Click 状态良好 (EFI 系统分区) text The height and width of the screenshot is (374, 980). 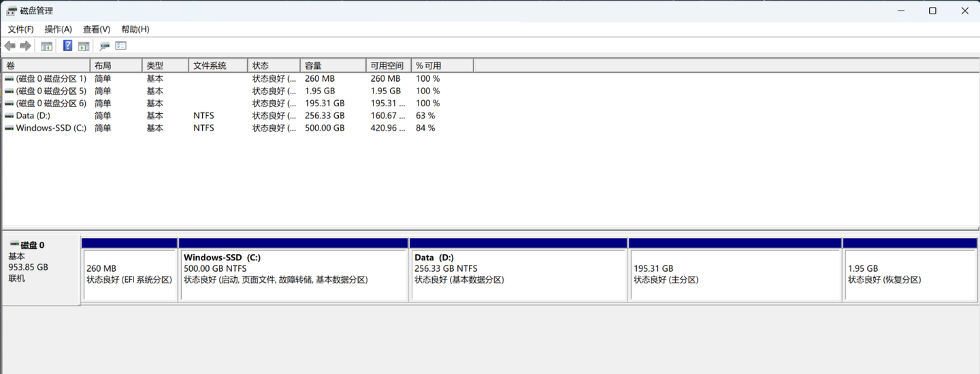[129, 280]
